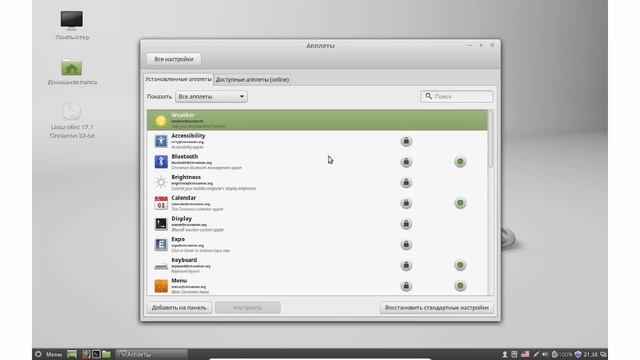Click the Expo applet icon
This screenshot has width=640, height=360.
tap(161, 244)
